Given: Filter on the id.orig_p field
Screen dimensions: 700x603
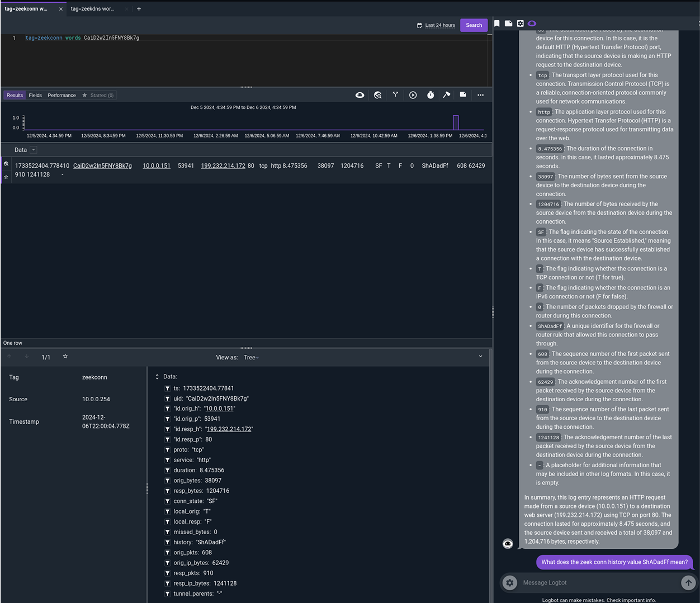Looking at the screenshot, I should 167,419.
